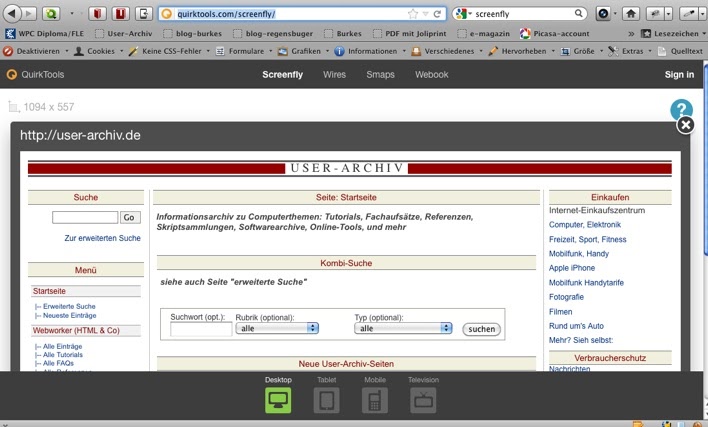
Task: Switch to the Wires tab
Action: click(335, 74)
